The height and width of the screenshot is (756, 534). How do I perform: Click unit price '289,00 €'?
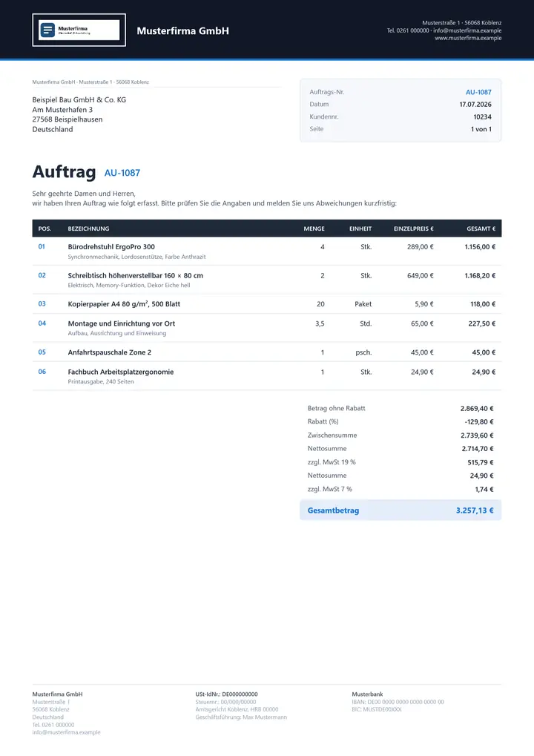(421, 247)
